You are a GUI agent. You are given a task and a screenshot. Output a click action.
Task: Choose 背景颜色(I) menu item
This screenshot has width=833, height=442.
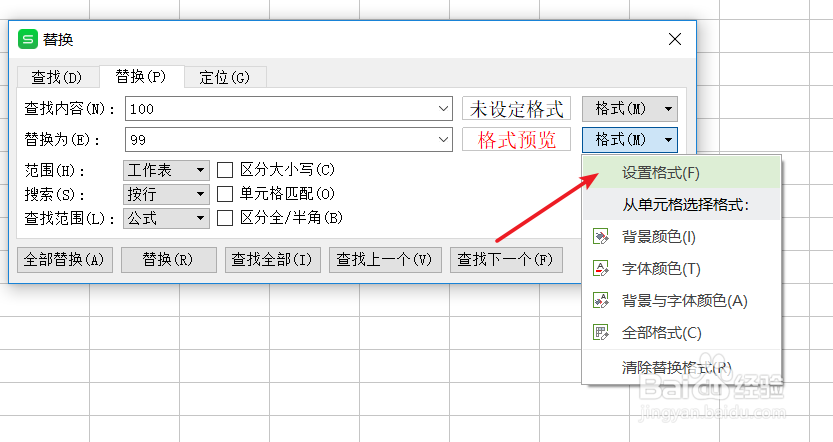(x=682, y=236)
